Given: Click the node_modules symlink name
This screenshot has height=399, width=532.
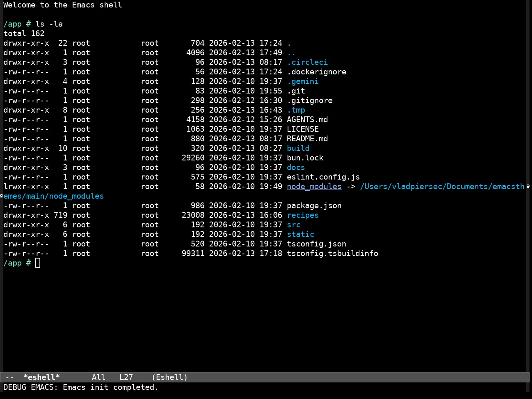Looking at the screenshot, I should pos(314,187).
